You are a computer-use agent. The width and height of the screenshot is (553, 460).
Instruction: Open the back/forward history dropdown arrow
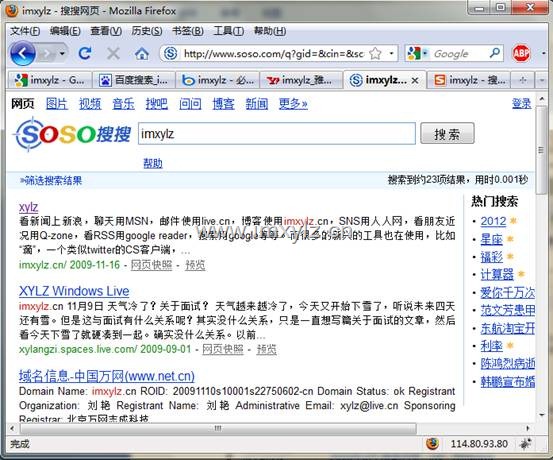[x=62, y=54]
